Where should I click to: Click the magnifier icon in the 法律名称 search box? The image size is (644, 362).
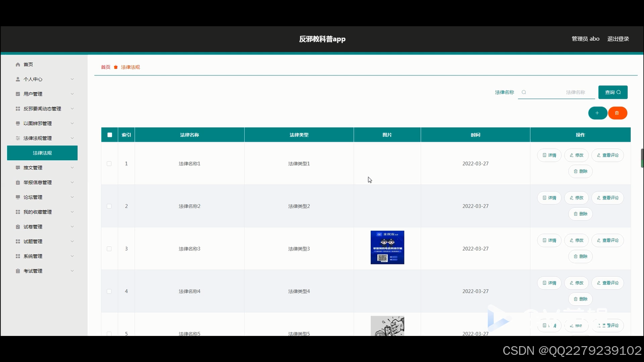click(x=523, y=92)
